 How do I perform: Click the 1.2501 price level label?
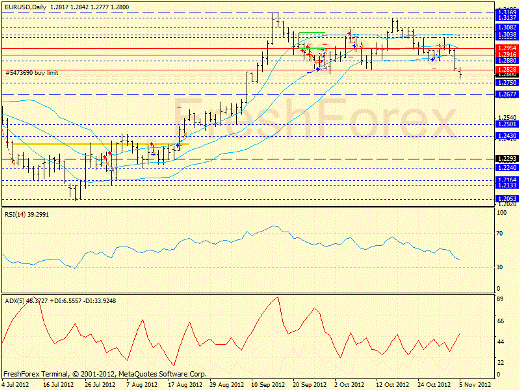pyautogui.click(x=507, y=124)
